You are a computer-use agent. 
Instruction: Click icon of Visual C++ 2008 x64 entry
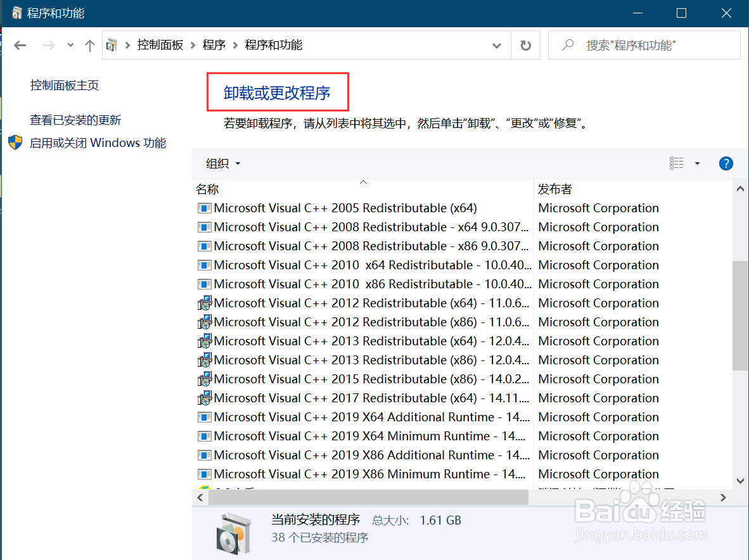(205, 227)
